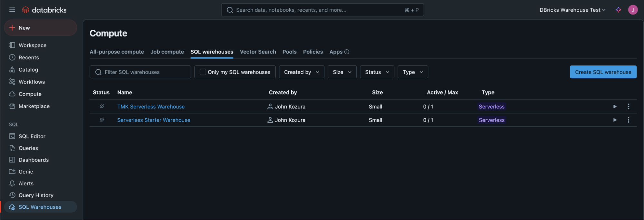Open Recents in the sidebar

[40, 57]
